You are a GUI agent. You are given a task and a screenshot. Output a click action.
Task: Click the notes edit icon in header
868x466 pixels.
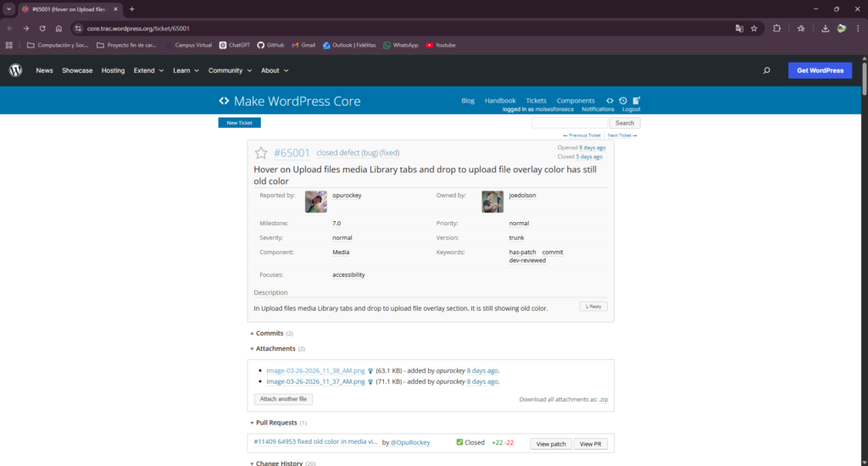click(x=636, y=101)
